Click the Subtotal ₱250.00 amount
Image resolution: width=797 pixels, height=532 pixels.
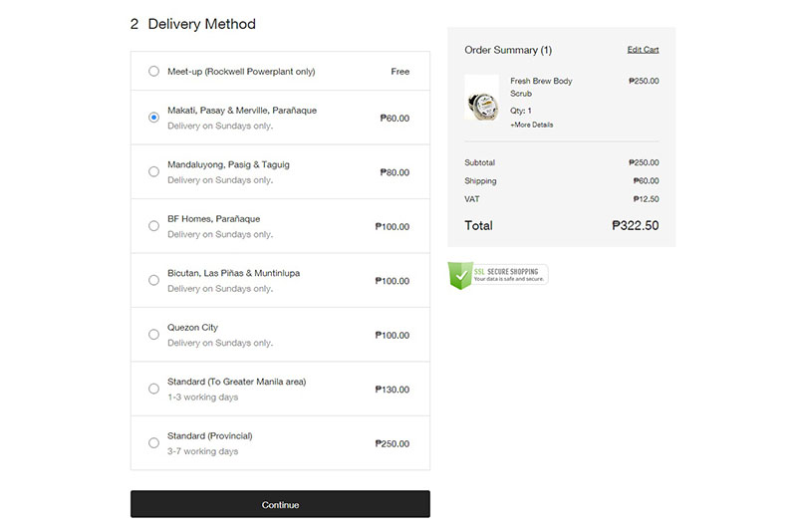pos(644,162)
